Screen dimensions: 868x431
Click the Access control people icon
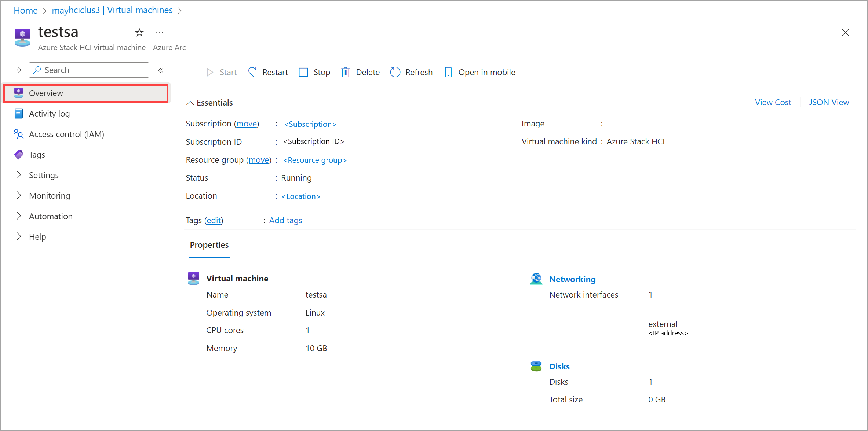tap(19, 134)
